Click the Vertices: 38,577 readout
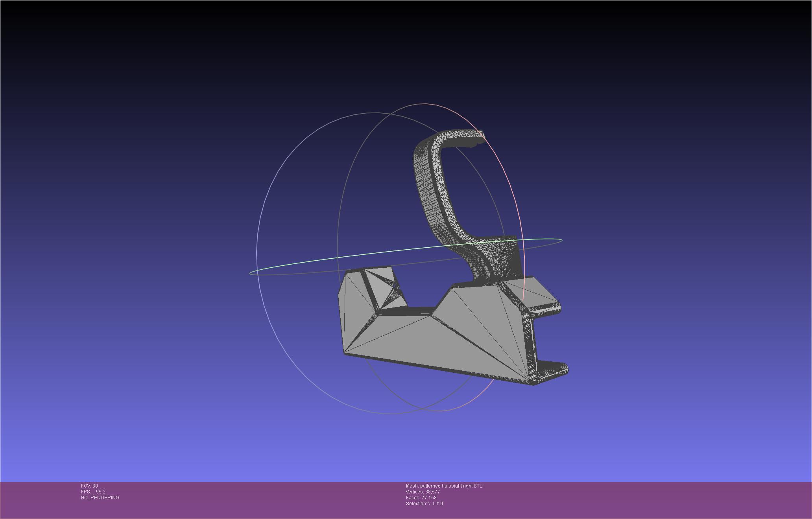812x519 pixels. [423, 492]
